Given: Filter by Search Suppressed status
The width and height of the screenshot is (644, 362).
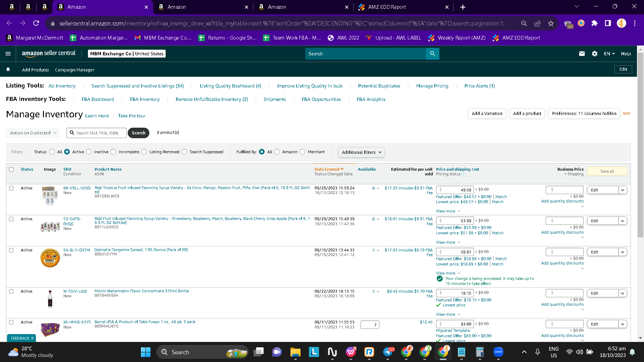Looking at the screenshot, I should pos(184,152).
